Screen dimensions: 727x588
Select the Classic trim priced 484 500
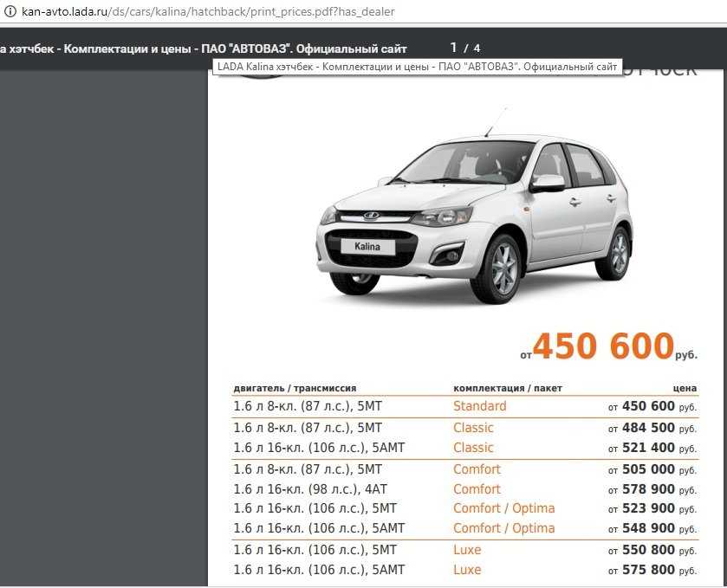click(473, 428)
